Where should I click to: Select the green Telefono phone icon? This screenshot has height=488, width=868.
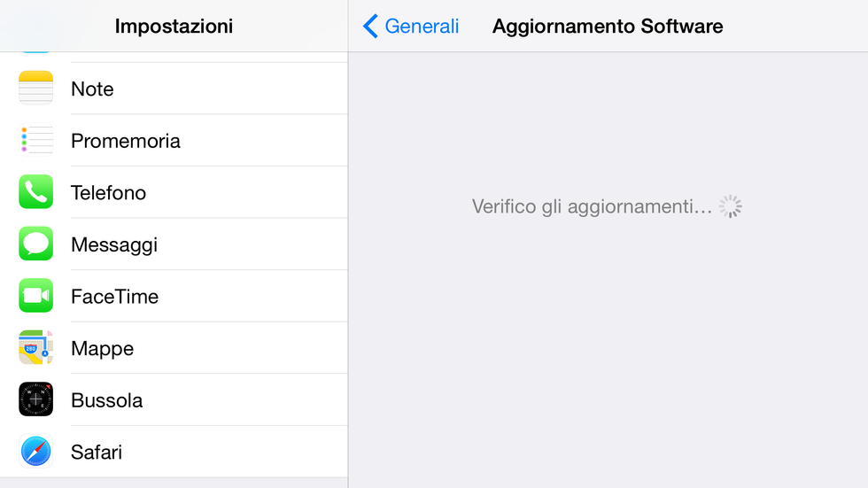[36, 192]
